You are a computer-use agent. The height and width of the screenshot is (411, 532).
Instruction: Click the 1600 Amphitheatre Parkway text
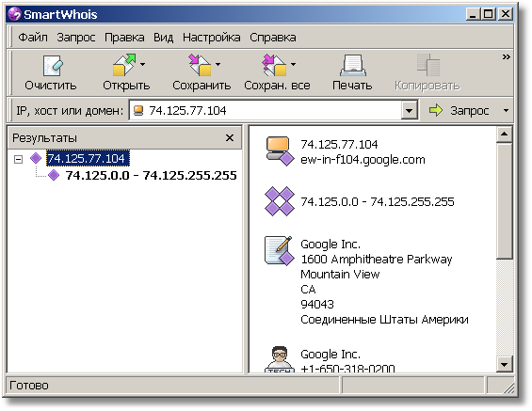point(377,260)
